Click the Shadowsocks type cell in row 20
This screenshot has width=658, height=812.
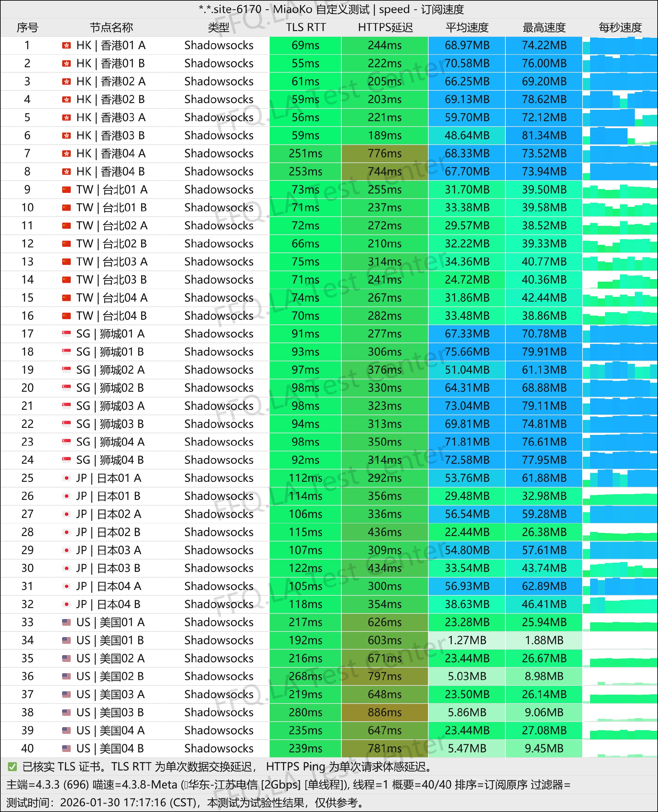[219, 388]
